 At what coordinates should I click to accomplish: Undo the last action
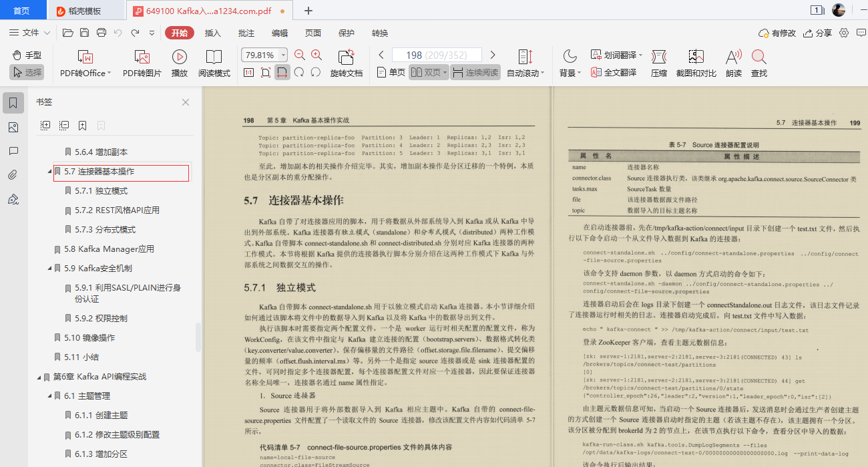click(x=118, y=33)
